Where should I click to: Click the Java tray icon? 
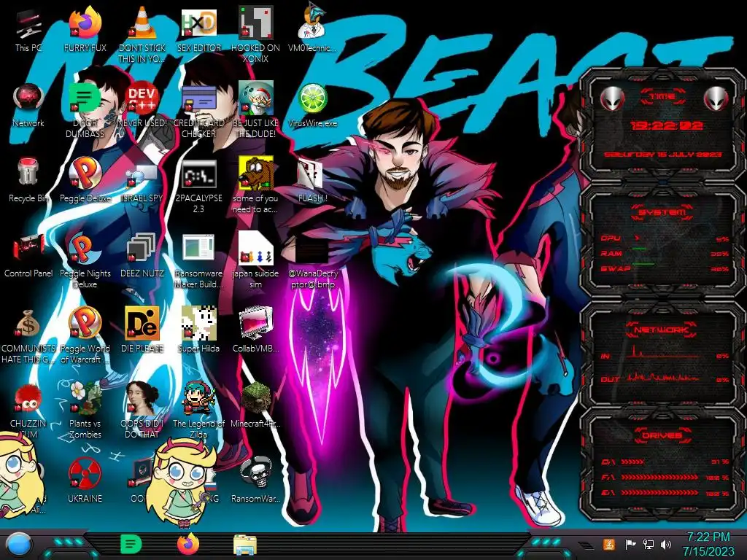pyautogui.click(x=608, y=544)
